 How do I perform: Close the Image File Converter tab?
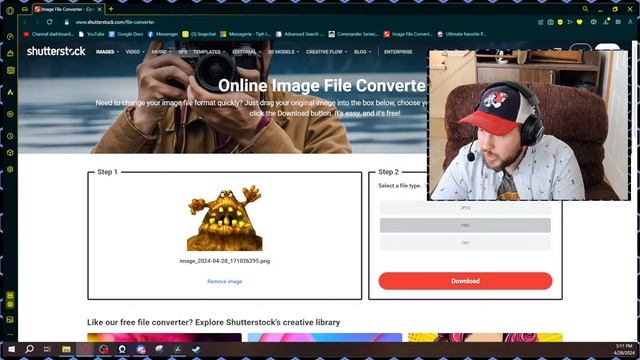100,9
